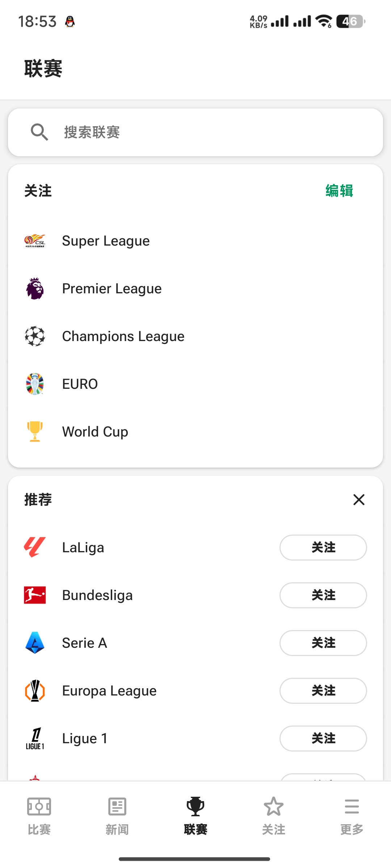This screenshot has height=868, width=391.
Task: Tap the Super League CSL logo icon
Action: (x=35, y=241)
